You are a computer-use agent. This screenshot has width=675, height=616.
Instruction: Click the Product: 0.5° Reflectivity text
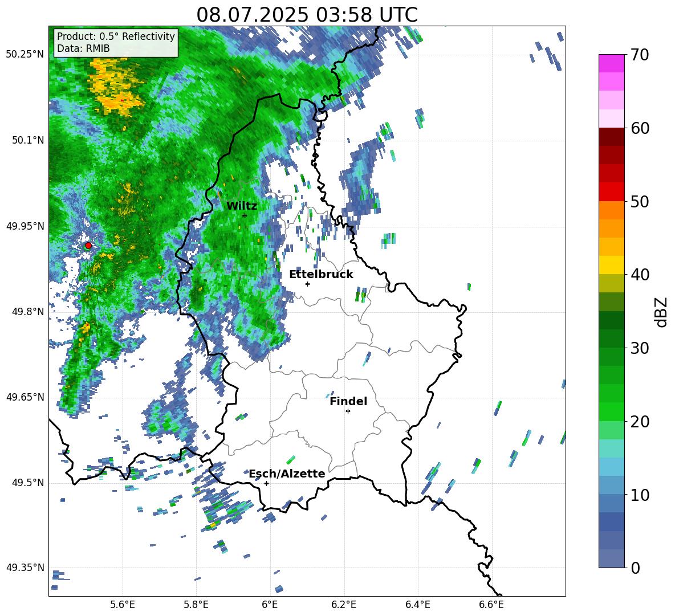(116, 36)
